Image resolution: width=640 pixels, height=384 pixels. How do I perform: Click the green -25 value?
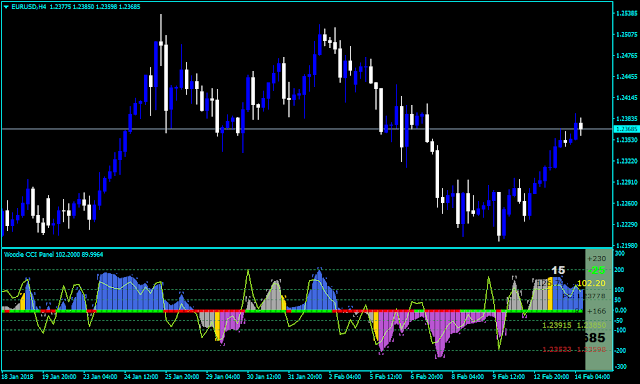[x=596, y=270]
